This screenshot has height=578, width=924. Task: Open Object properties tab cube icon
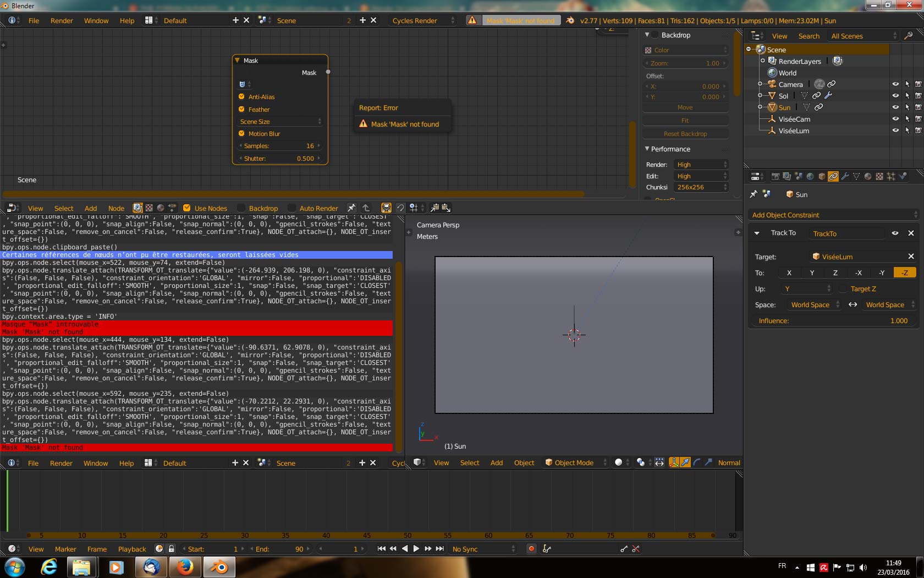(822, 177)
